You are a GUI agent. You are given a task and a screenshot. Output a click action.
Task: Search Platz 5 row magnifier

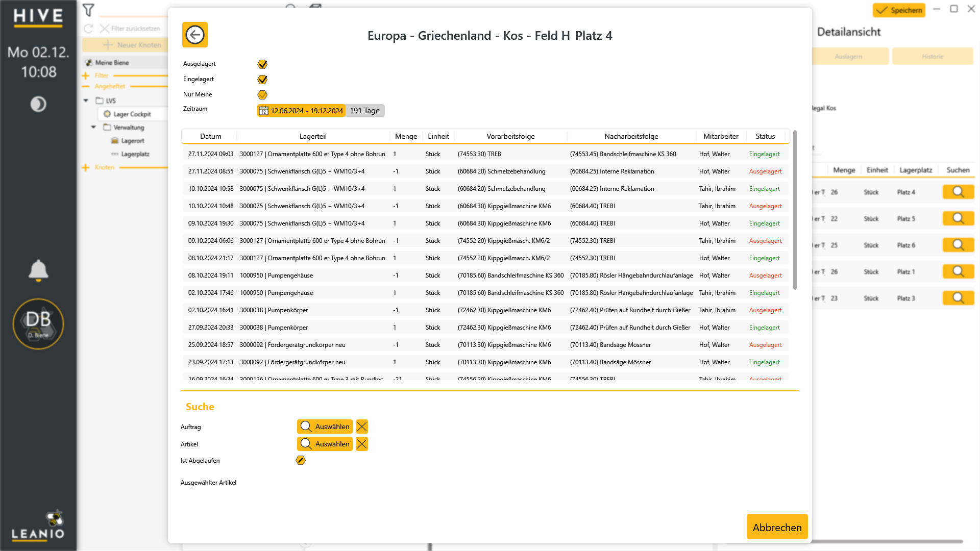(x=958, y=218)
